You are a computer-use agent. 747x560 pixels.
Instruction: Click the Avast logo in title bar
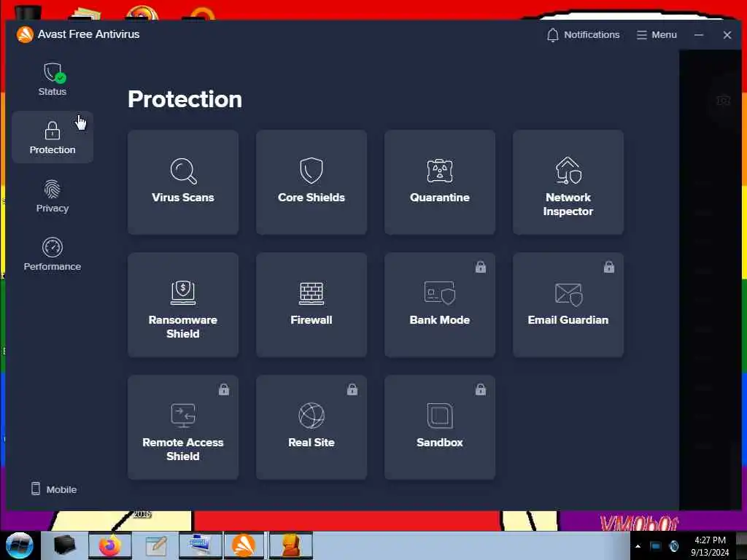pos(25,34)
